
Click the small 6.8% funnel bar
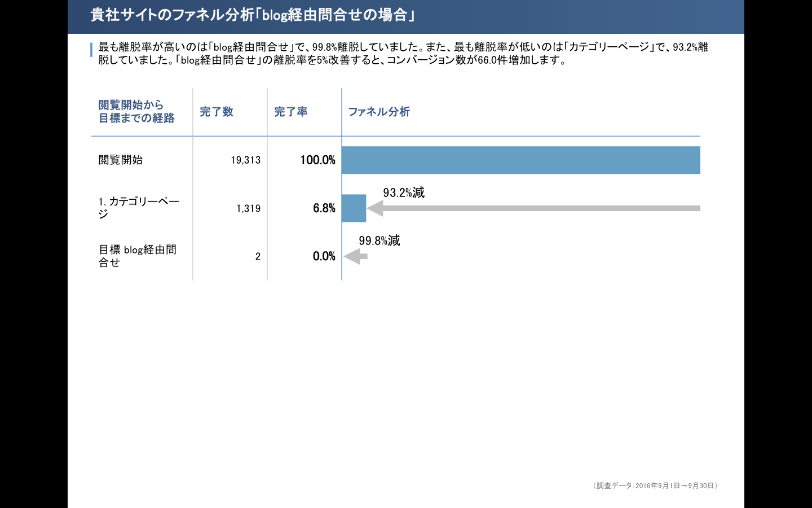[x=354, y=208]
